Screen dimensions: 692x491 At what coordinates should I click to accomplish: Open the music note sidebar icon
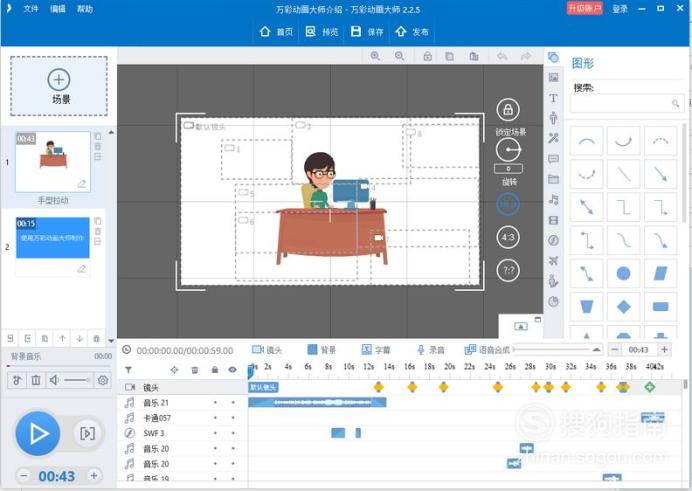click(x=553, y=200)
